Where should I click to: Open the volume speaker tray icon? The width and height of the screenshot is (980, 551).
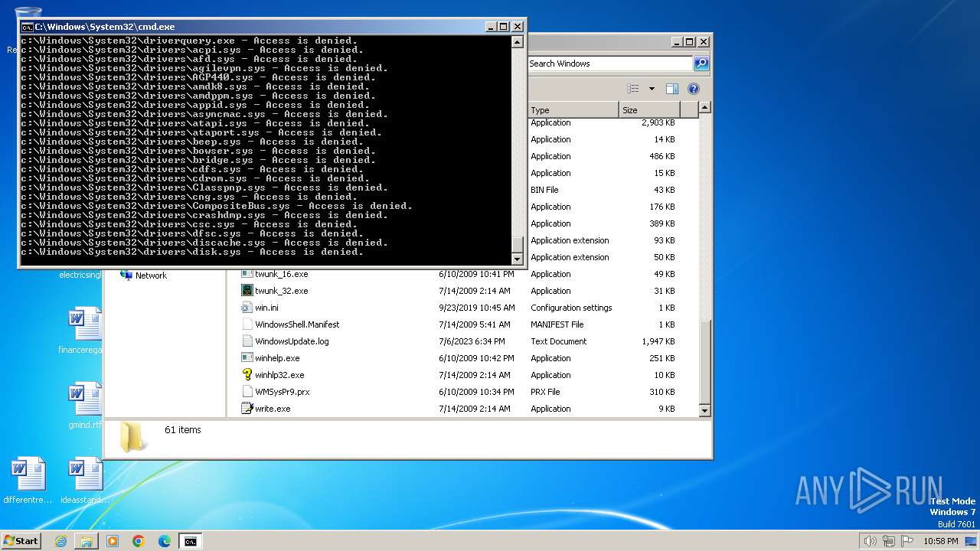click(871, 541)
